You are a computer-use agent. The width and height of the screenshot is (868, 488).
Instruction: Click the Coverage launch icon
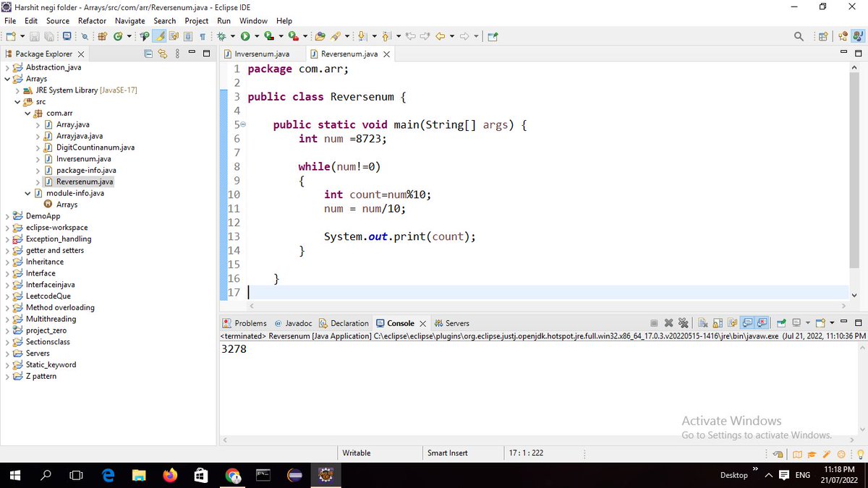pyautogui.click(x=269, y=36)
